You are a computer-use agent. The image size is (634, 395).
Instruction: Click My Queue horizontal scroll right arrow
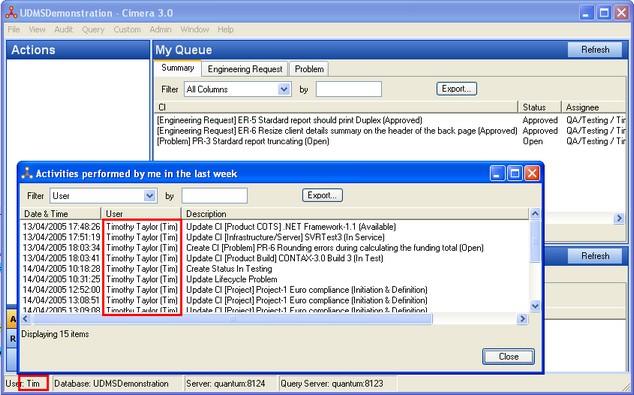click(x=619, y=218)
